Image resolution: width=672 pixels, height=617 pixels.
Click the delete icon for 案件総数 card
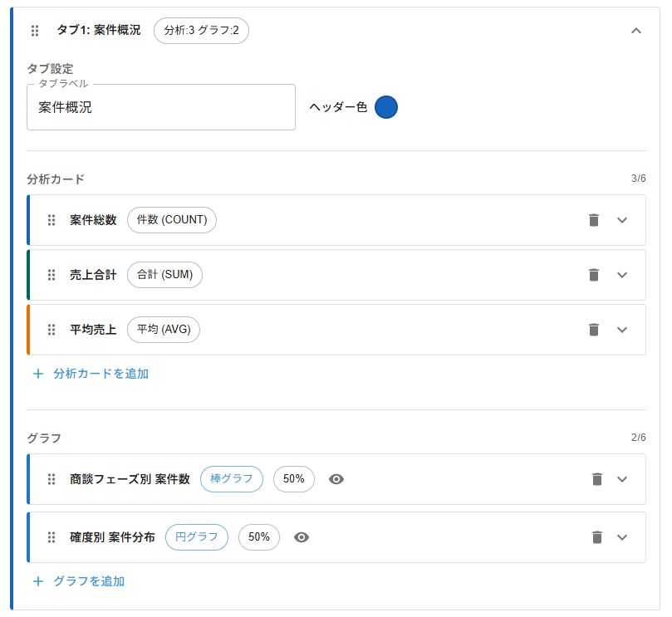pos(593,219)
